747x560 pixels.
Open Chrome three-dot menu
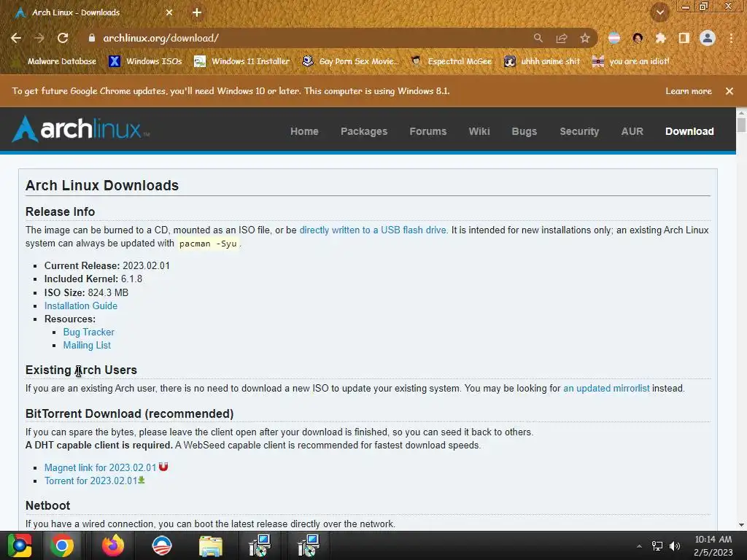(x=731, y=38)
